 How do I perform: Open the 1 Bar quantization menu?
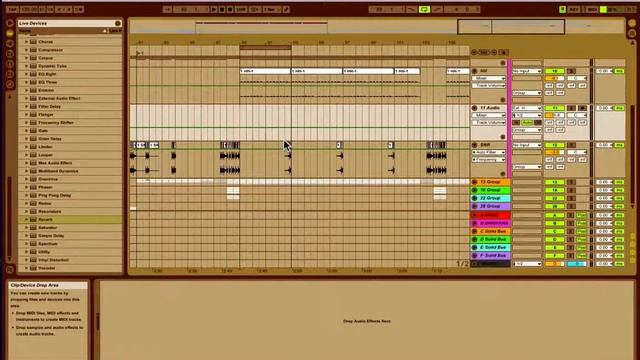point(271,9)
